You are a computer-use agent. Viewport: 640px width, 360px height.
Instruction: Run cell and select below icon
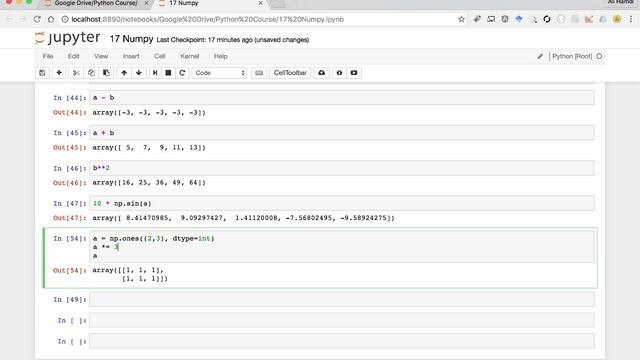(x=155, y=73)
